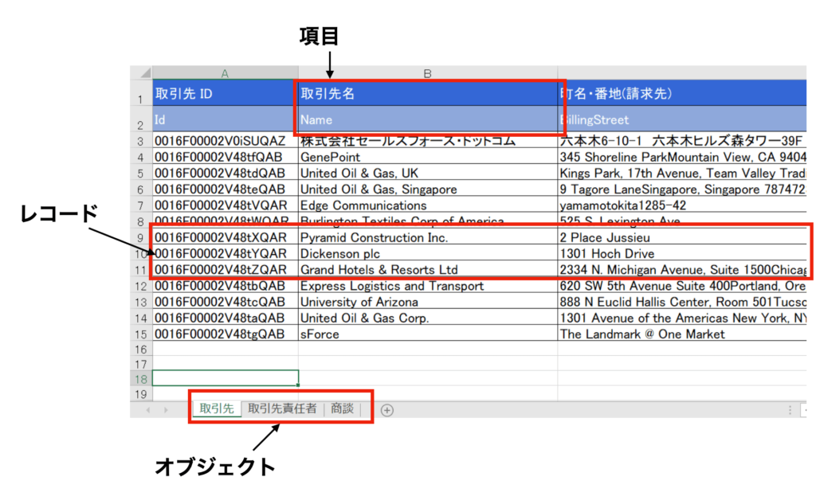Open the 取引先責任者 sheet tab
The width and height of the screenshot is (816, 504).
(x=282, y=408)
